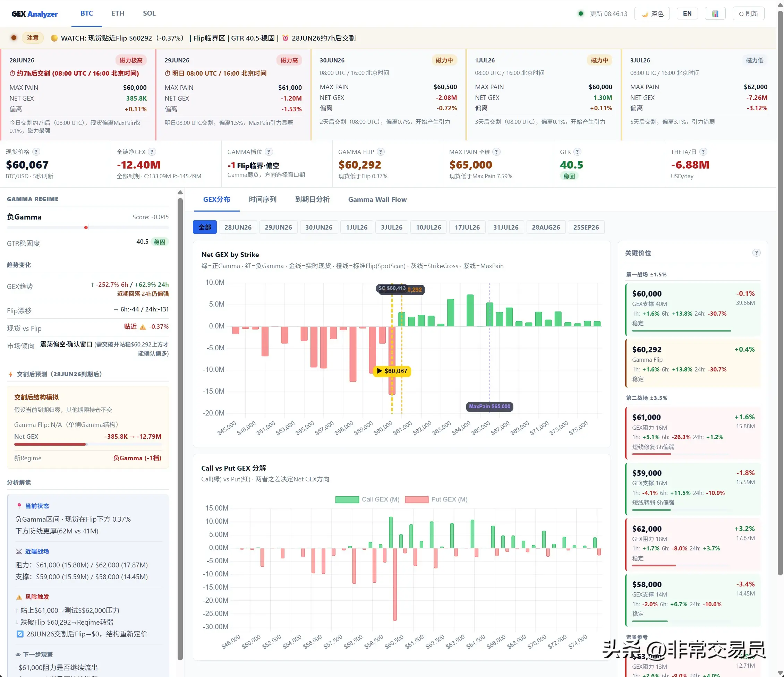Open the 29JUN26 expiry card
Screen dimensions: 784x677
(233, 95)
